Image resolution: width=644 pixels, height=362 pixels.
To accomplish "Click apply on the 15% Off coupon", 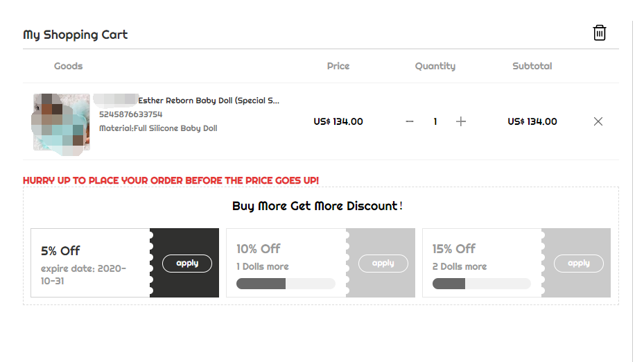I will point(579,264).
